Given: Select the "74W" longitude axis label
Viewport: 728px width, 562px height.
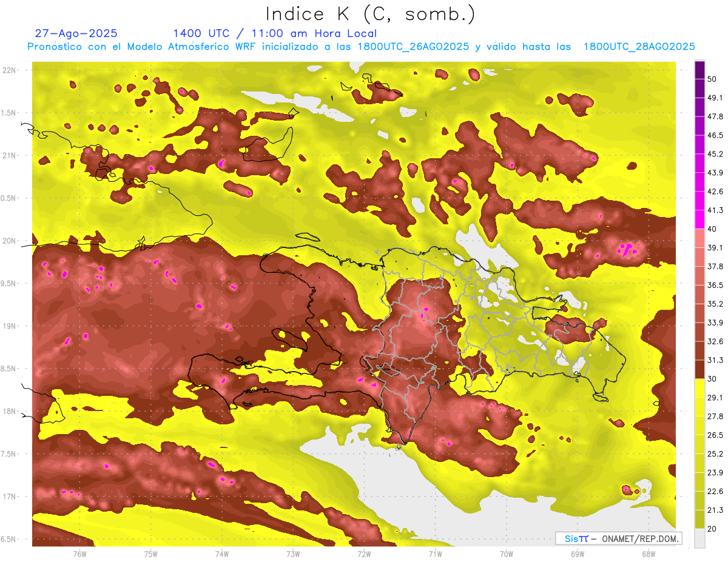Looking at the screenshot, I should point(221,554).
